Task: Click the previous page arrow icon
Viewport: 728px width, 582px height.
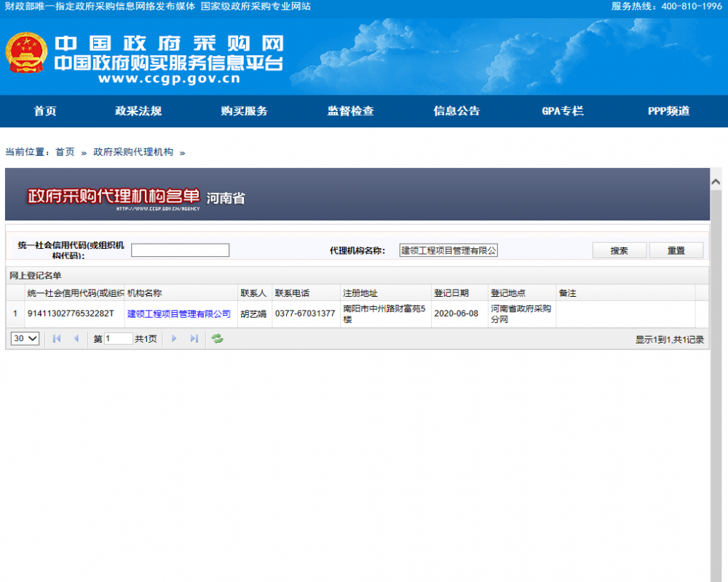Action: tap(76, 339)
